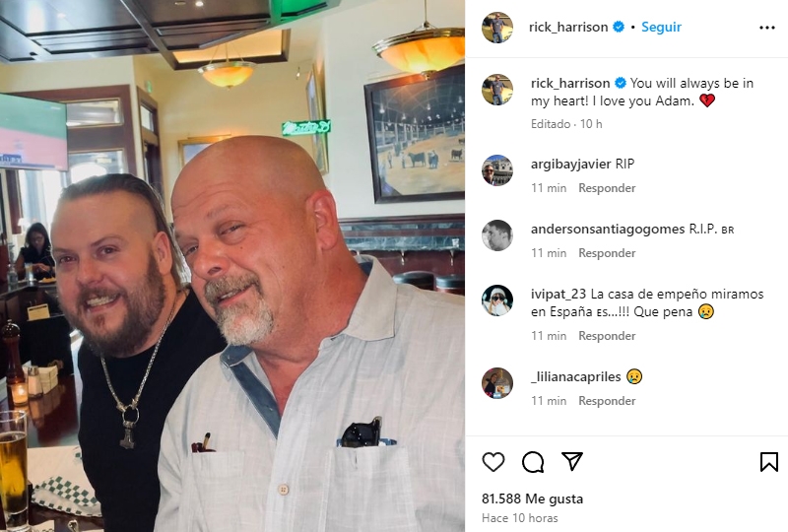Open _lilianacapriles profile link
This screenshot has width=788, height=532.
pyautogui.click(x=576, y=376)
